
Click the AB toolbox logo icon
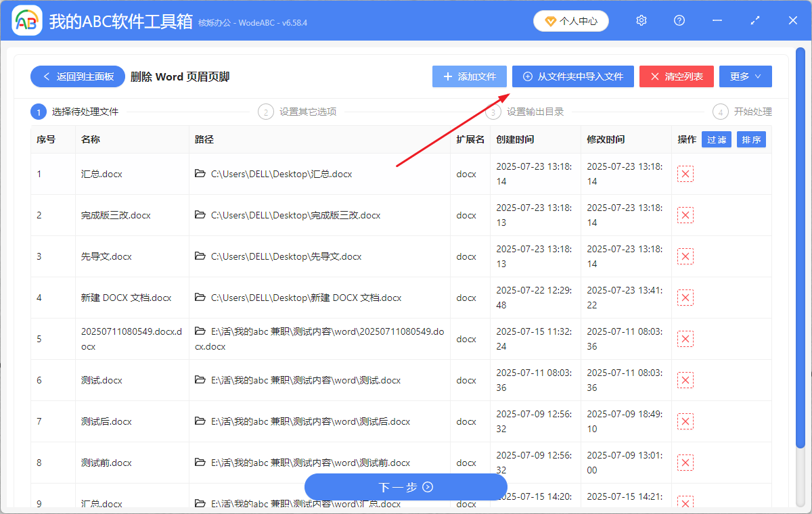[26, 20]
